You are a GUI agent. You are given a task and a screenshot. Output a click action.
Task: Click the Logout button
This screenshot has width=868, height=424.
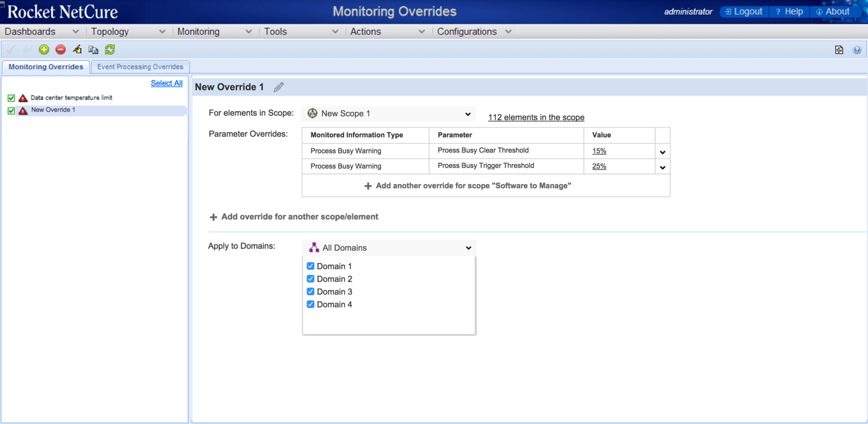(744, 11)
